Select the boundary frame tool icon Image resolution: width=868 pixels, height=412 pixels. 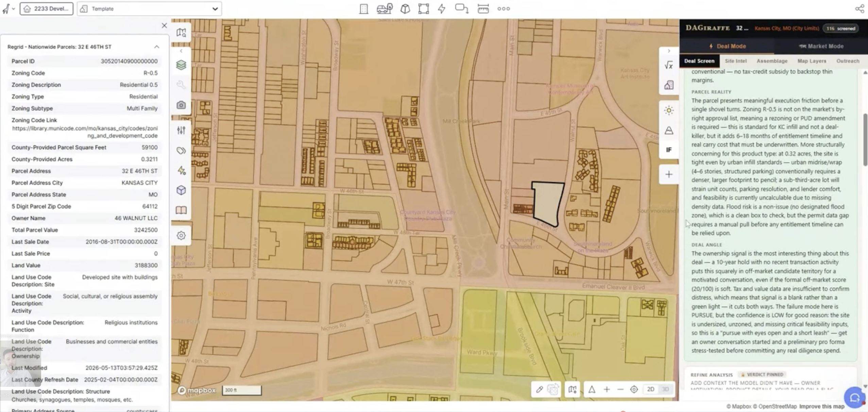(424, 9)
